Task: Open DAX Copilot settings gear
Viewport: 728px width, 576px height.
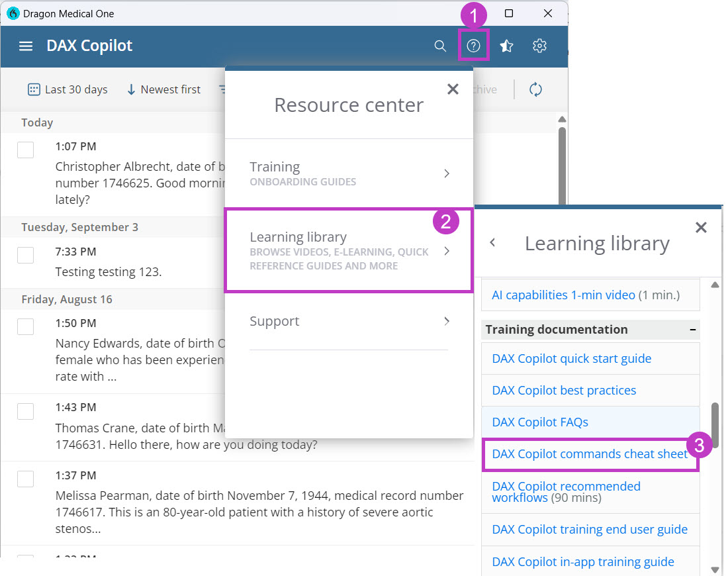Action: tap(539, 46)
